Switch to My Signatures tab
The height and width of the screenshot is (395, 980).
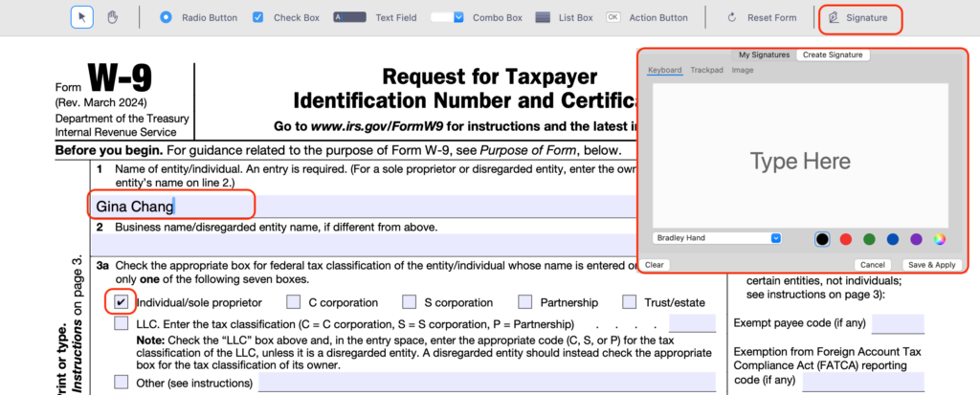764,55
